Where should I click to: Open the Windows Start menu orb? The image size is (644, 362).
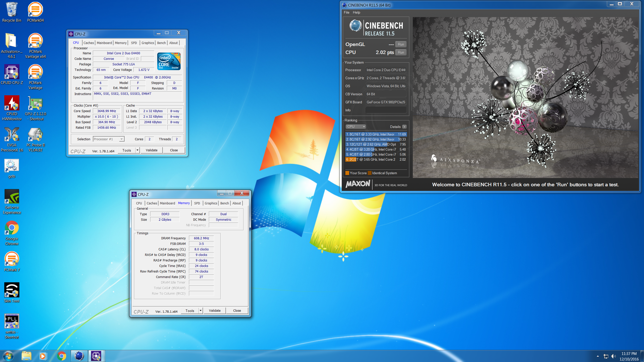click(x=8, y=356)
